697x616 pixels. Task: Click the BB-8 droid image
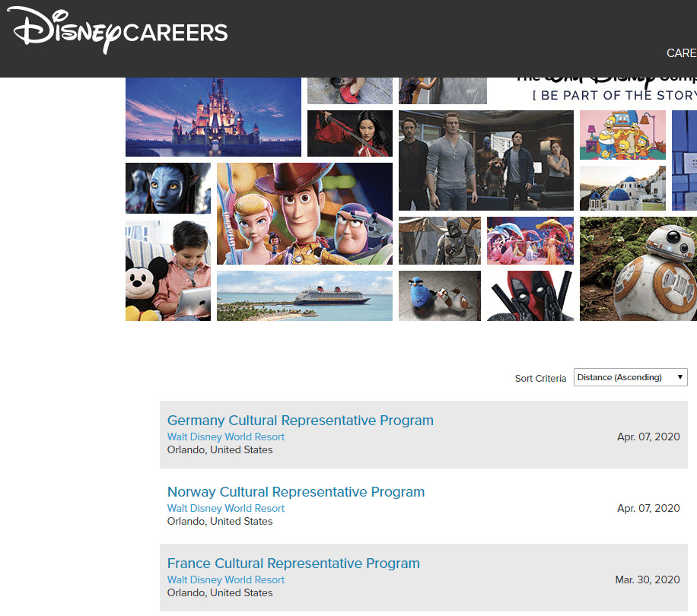tap(638, 268)
